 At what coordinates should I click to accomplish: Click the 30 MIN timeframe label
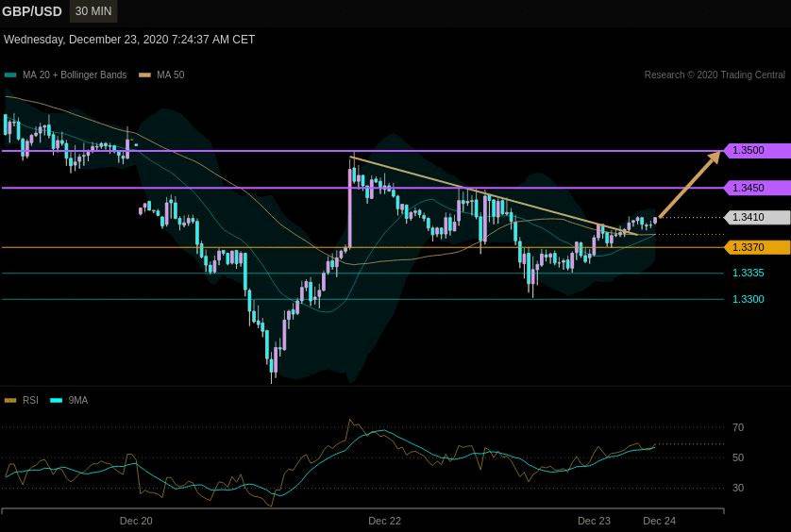93,11
